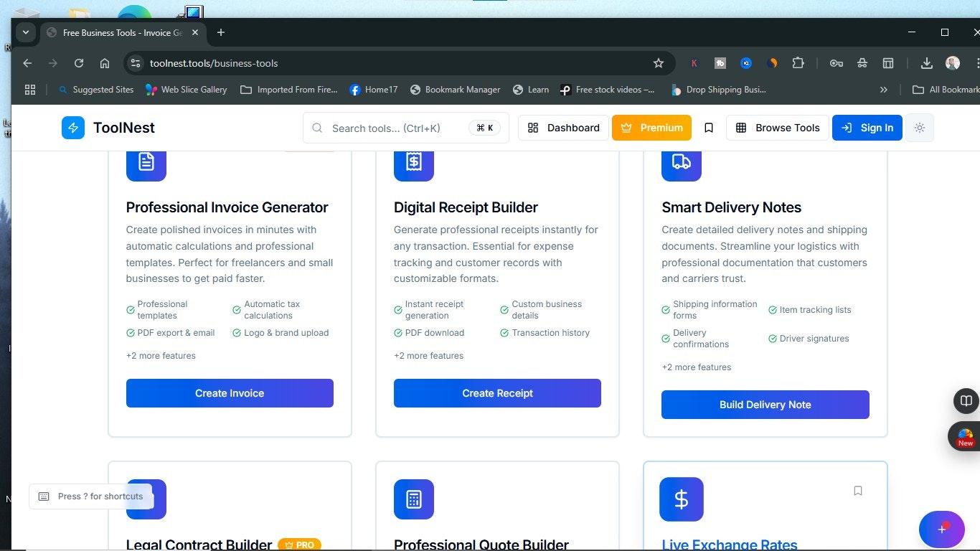Click "+2 more features" under receipt card
The image size is (980, 551).
428,356
